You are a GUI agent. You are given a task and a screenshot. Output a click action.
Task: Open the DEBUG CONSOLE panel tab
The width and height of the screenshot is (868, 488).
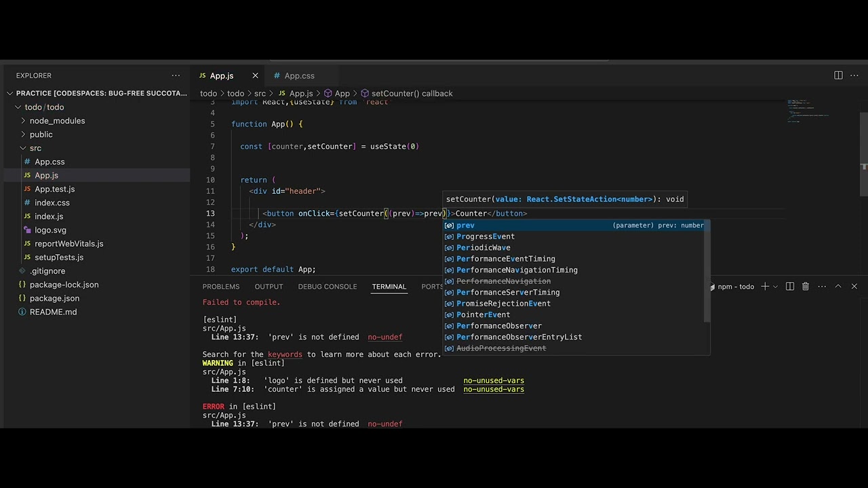pyautogui.click(x=328, y=287)
